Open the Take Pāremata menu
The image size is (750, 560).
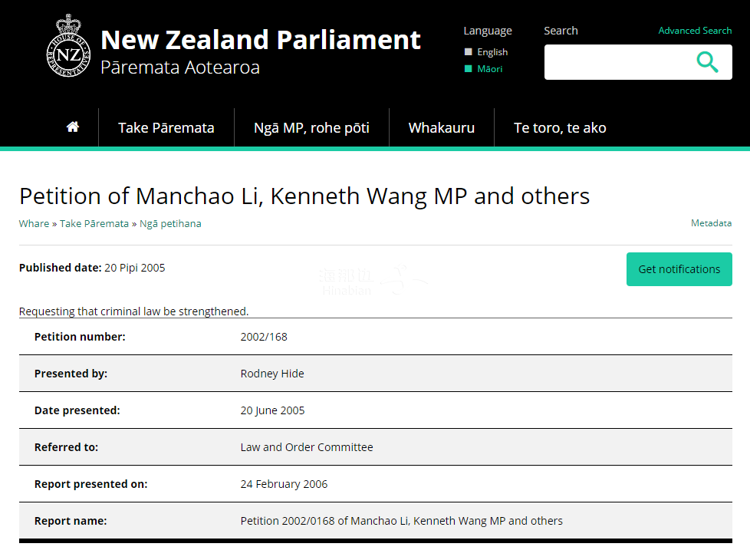pyautogui.click(x=166, y=128)
